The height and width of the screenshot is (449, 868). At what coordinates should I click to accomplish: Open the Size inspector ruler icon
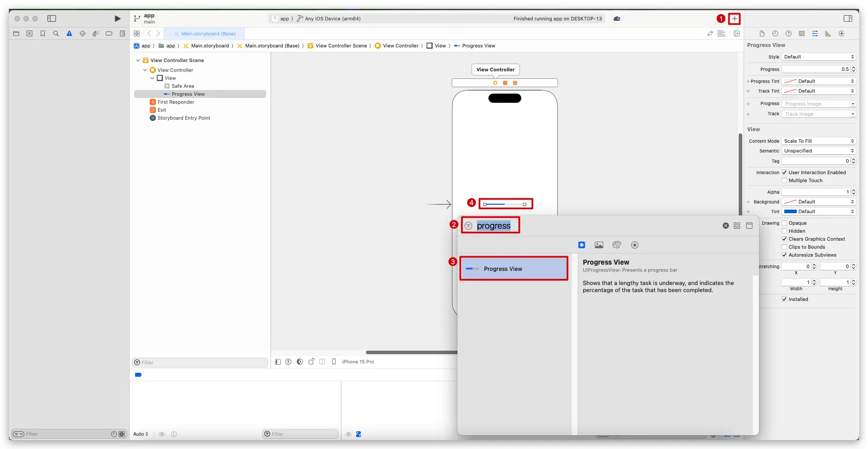828,34
